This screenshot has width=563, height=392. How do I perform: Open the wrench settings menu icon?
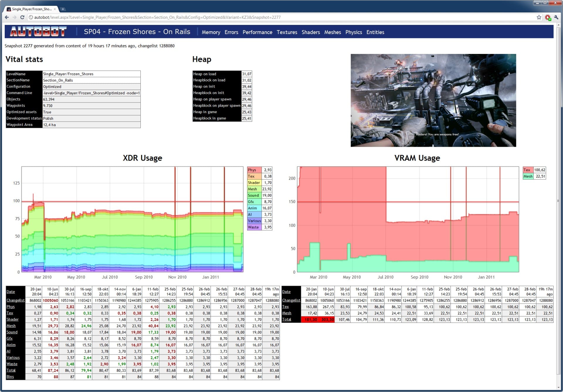coord(556,17)
